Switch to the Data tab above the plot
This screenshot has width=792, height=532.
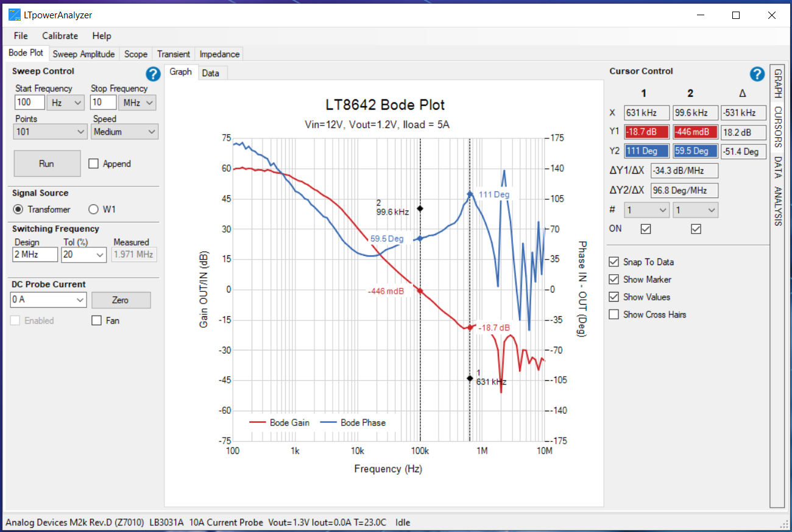pyautogui.click(x=211, y=73)
